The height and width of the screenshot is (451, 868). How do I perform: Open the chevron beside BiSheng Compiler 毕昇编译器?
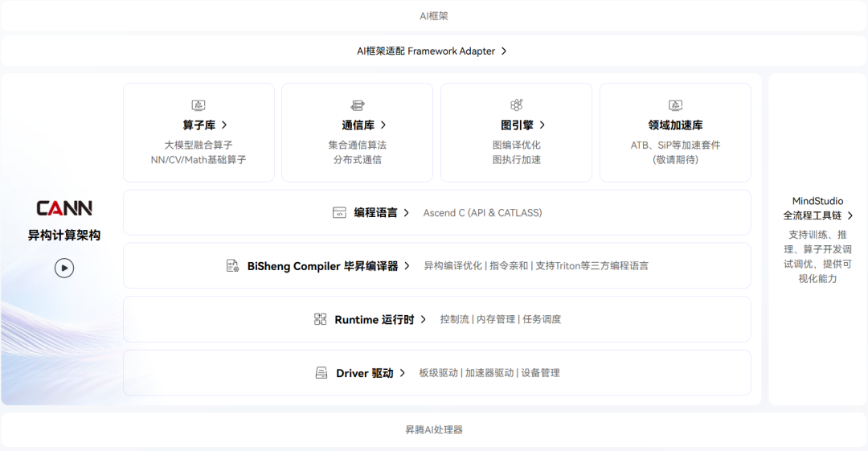point(407,266)
